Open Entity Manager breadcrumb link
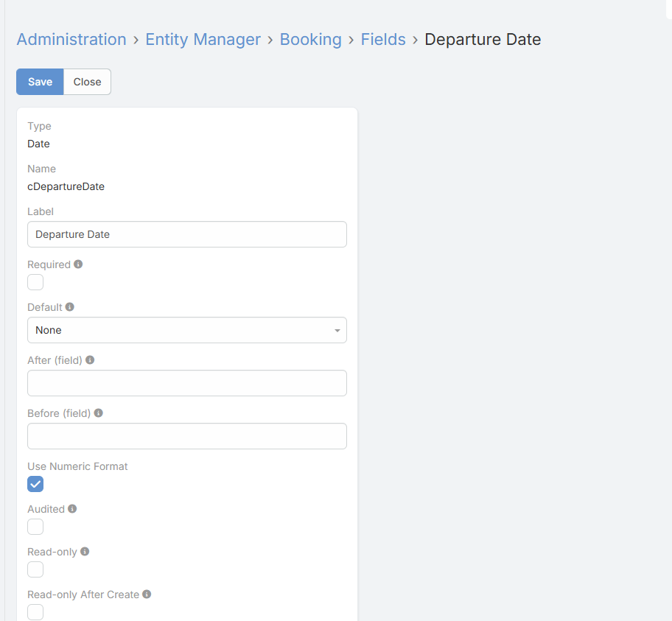Viewport: 672px width, 621px height. point(203,40)
